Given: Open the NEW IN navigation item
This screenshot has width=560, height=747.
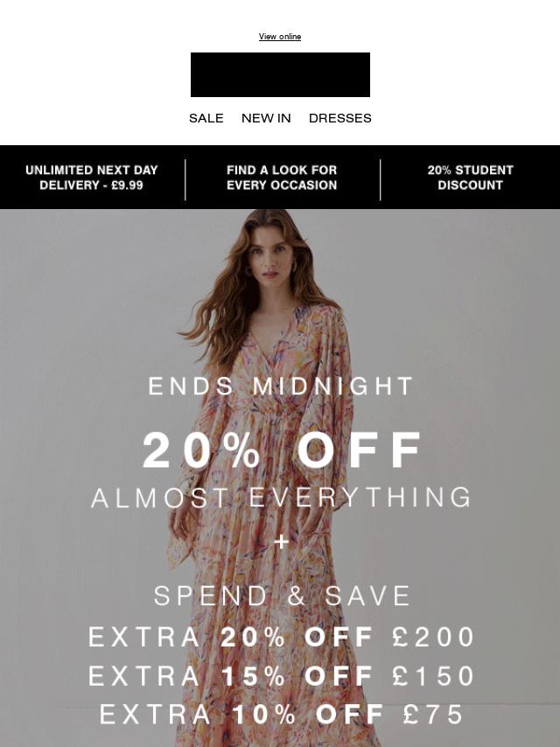Looking at the screenshot, I should point(266,118).
